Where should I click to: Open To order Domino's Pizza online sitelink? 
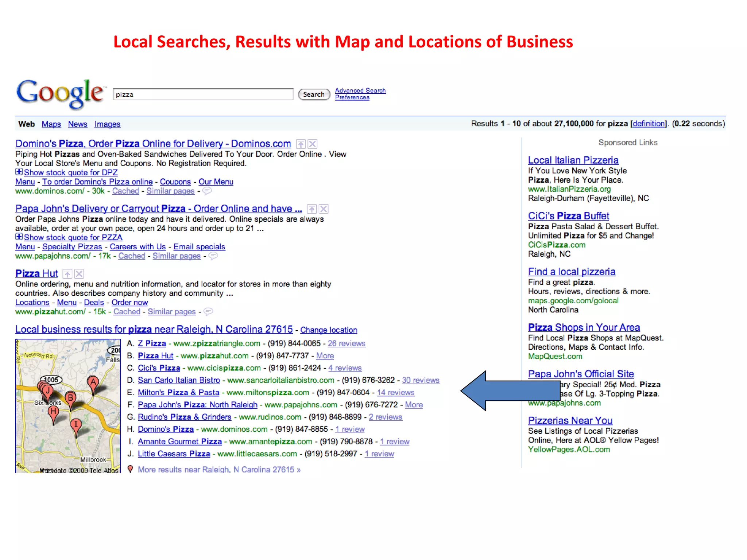point(97,182)
